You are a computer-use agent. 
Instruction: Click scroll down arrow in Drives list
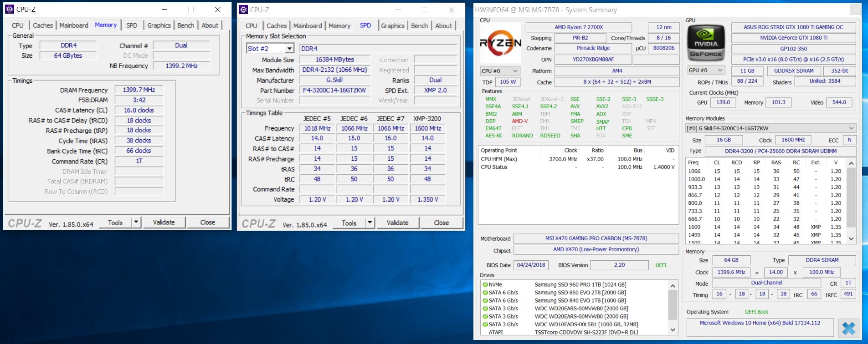click(x=673, y=329)
